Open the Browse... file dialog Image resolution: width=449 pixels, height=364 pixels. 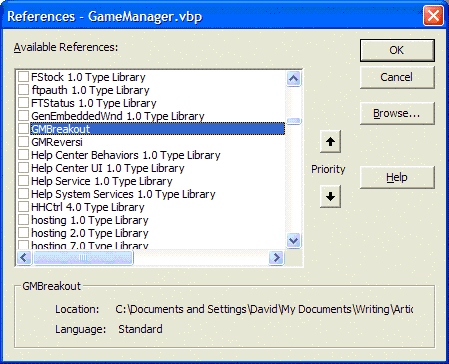coord(397,114)
